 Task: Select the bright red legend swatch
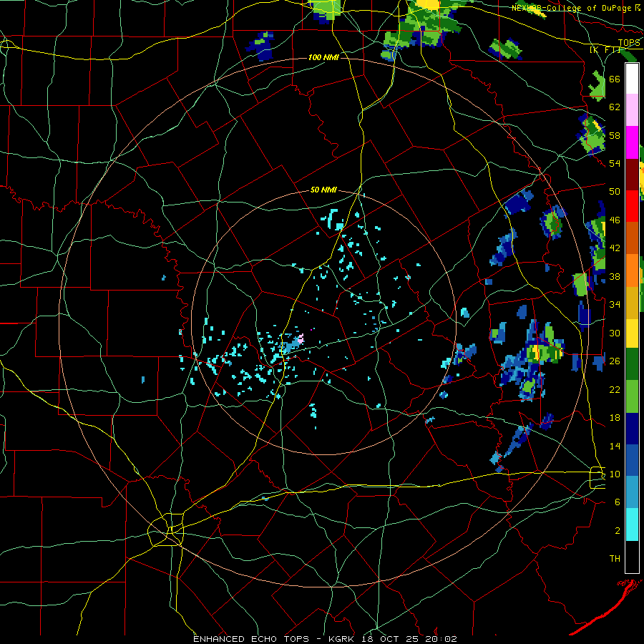(632, 206)
